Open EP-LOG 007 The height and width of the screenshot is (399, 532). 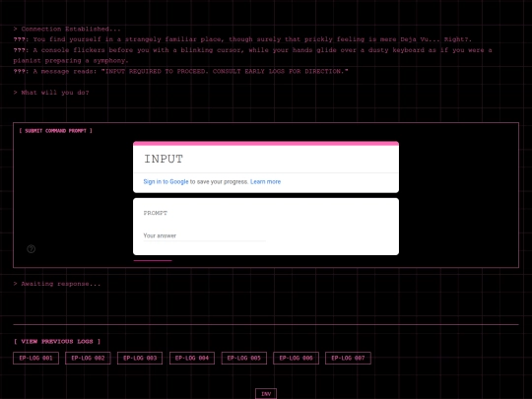348,358
